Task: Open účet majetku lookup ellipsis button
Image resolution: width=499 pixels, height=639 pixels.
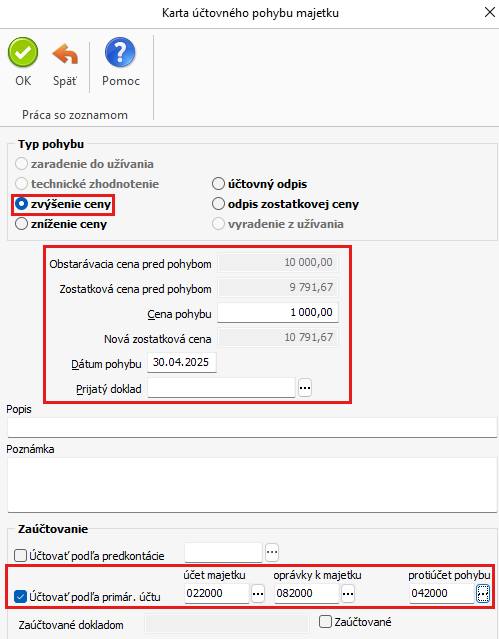Action: [x=258, y=593]
